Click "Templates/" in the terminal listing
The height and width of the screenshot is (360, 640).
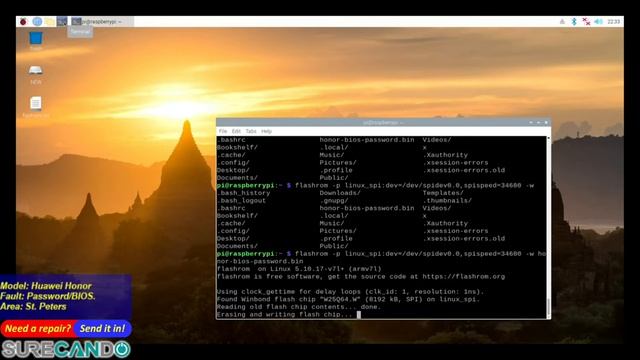coord(443,193)
